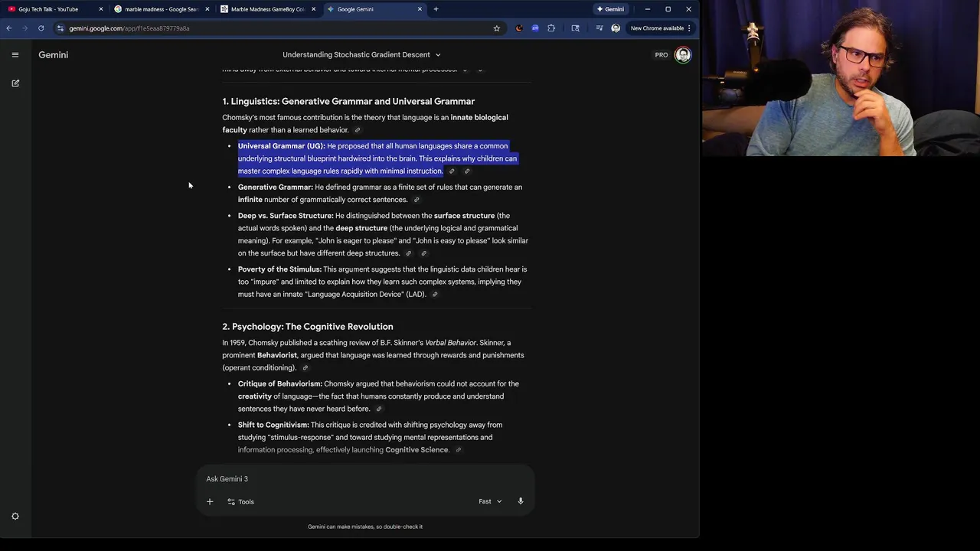The width and height of the screenshot is (980, 551).
Task: Close the Google Gemini tab
Action: pos(420,9)
